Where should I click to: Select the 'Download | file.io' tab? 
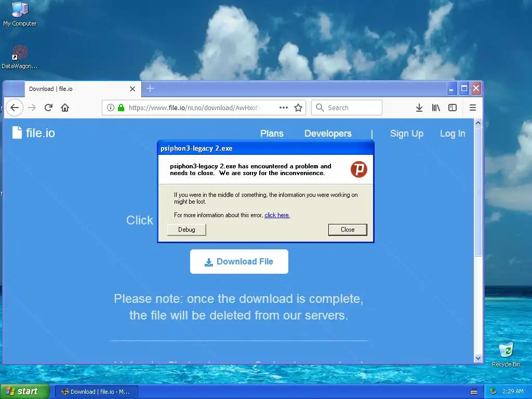pos(83,89)
